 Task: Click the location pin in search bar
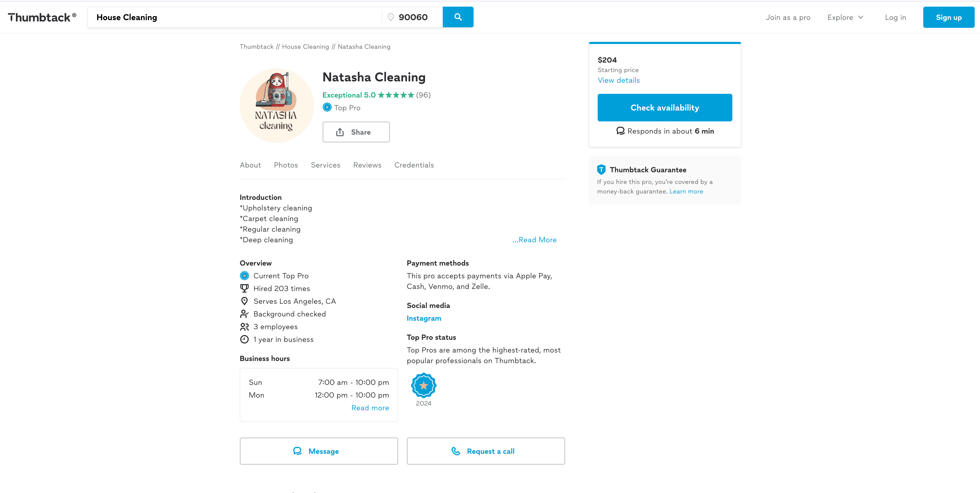pyautogui.click(x=390, y=17)
